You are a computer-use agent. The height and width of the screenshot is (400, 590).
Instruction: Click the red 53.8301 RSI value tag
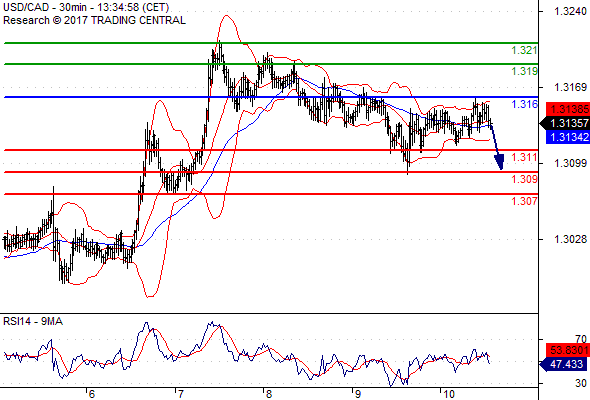pos(568,350)
